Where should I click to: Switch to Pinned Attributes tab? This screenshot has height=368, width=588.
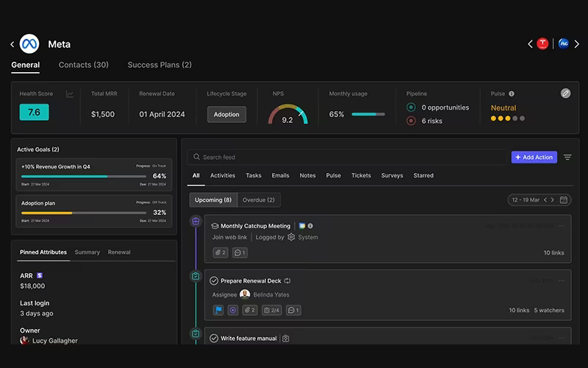(43, 252)
